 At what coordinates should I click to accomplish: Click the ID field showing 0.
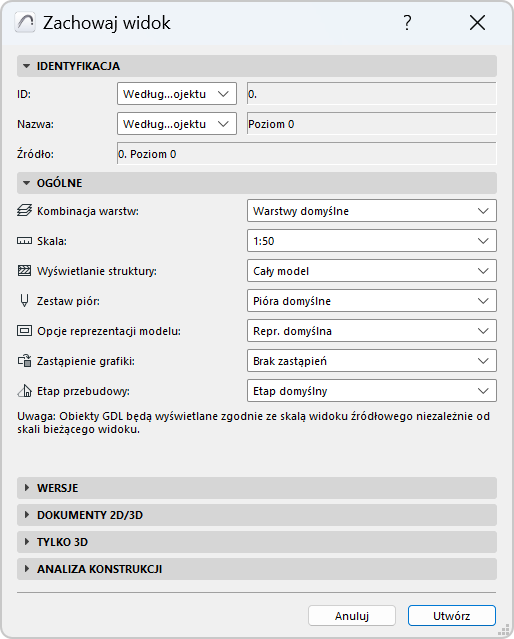tap(372, 94)
